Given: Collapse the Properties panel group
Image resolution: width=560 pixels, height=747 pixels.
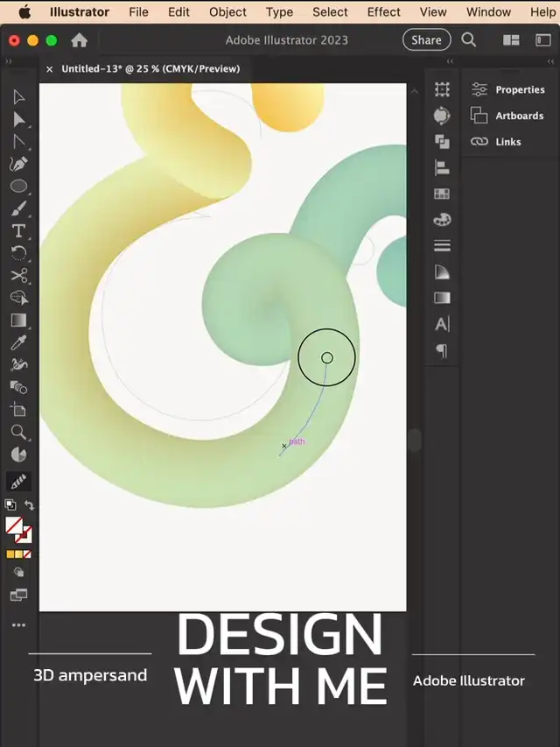Looking at the screenshot, I should pyautogui.click(x=549, y=62).
